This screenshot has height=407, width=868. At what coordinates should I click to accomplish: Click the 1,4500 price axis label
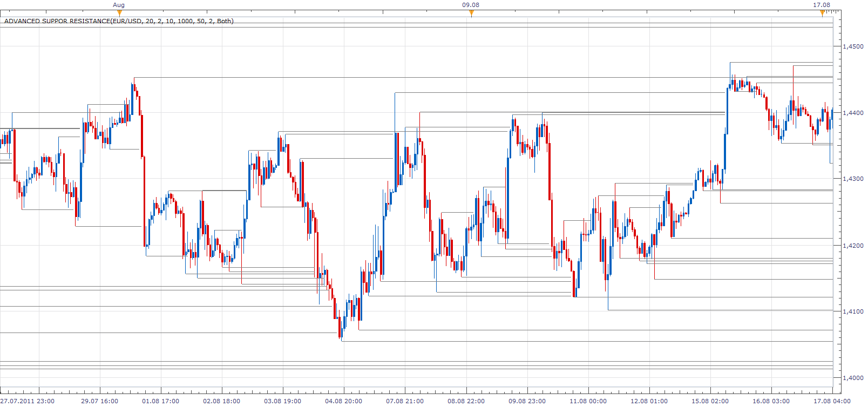point(853,46)
